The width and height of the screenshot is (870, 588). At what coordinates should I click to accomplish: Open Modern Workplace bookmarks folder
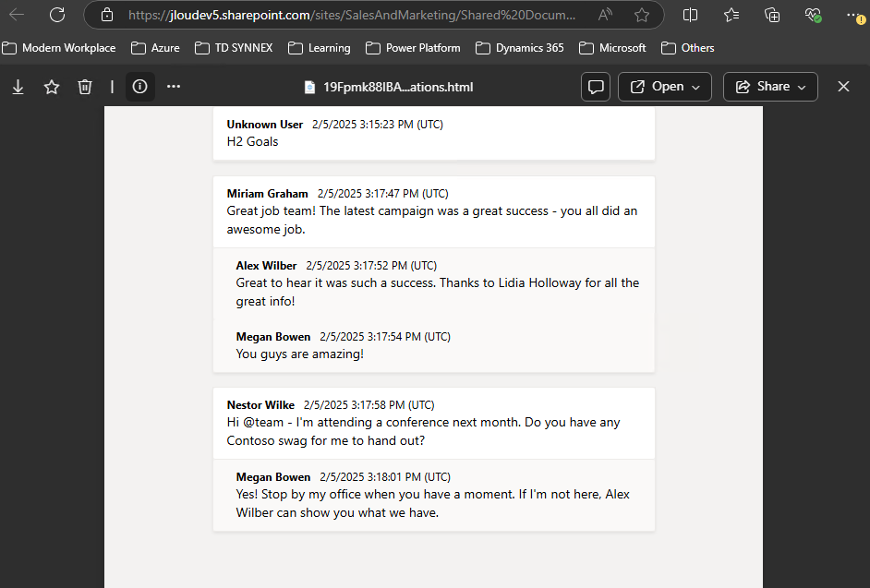(x=59, y=48)
